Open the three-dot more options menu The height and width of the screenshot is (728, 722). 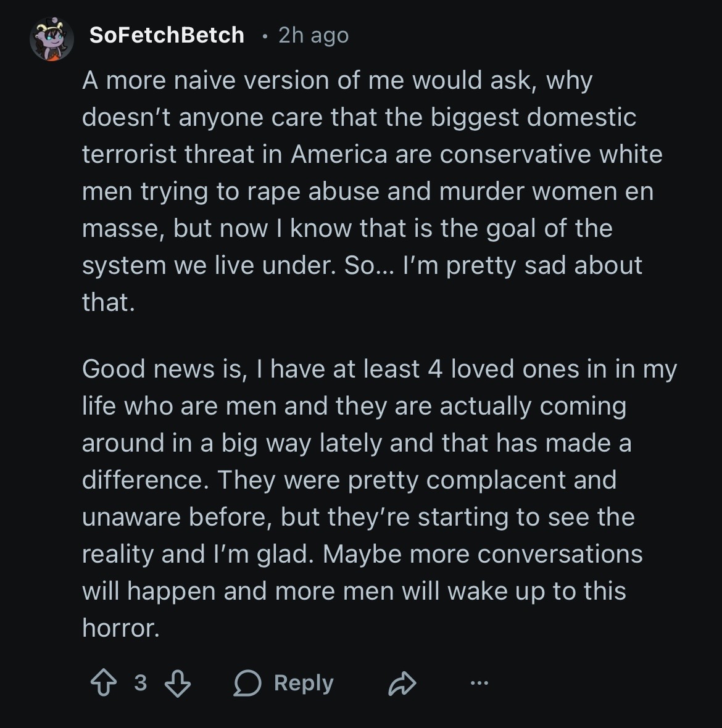pyautogui.click(x=479, y=683)
